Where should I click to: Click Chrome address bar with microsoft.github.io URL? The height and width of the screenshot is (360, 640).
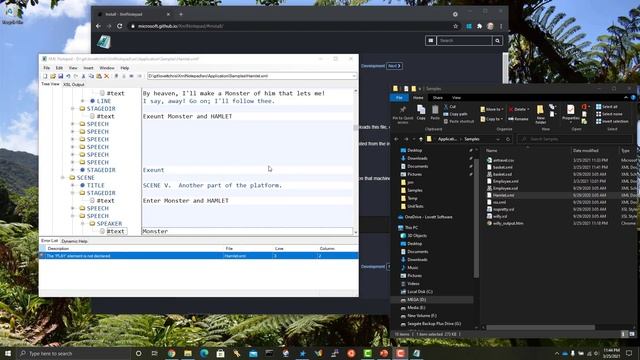coord(291,26)
